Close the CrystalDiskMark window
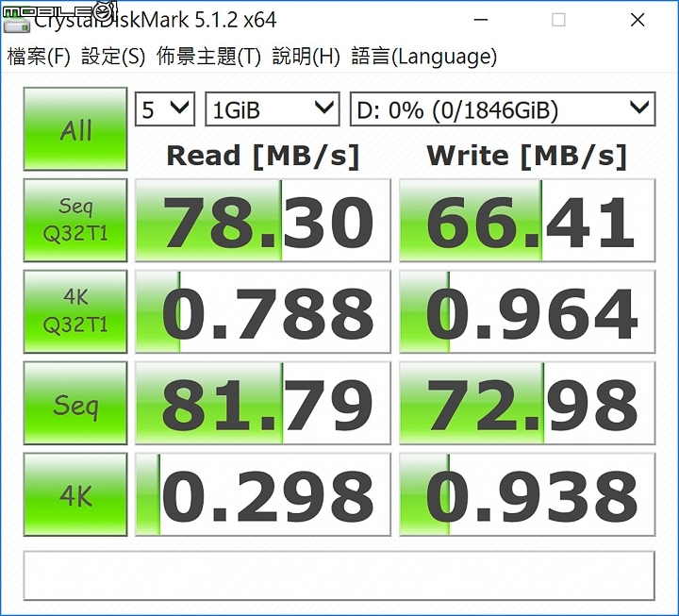Image resolution: width=679 pixels, height=616 pixels. pyautogui.click(x=638, y=20)
